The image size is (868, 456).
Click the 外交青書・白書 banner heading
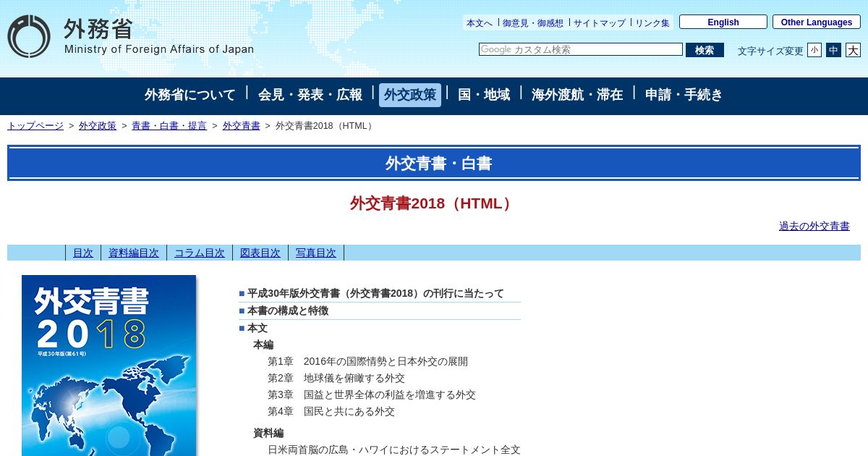coord(438,164)
